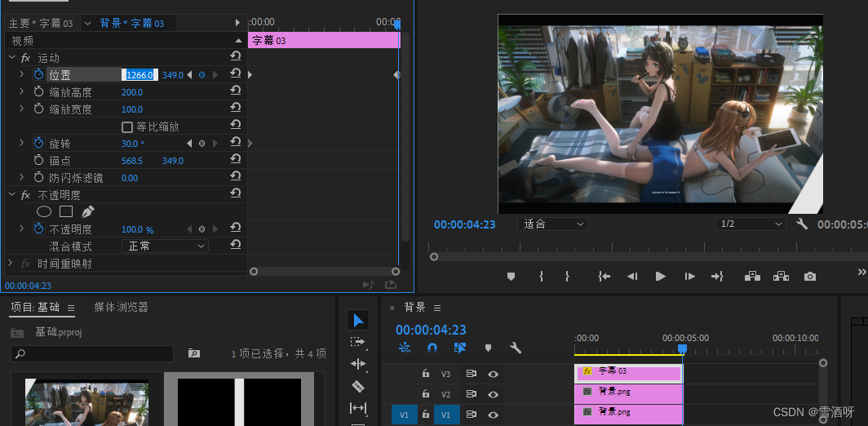Select the Slip tool
The height and width of the screenshot is (426, 868).
(358, 408)
